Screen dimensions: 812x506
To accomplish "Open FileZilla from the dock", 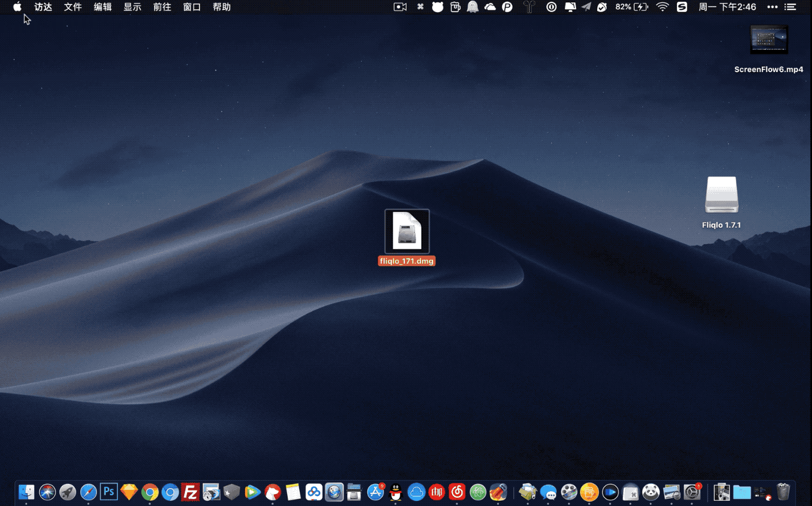I will coord(190,492).
